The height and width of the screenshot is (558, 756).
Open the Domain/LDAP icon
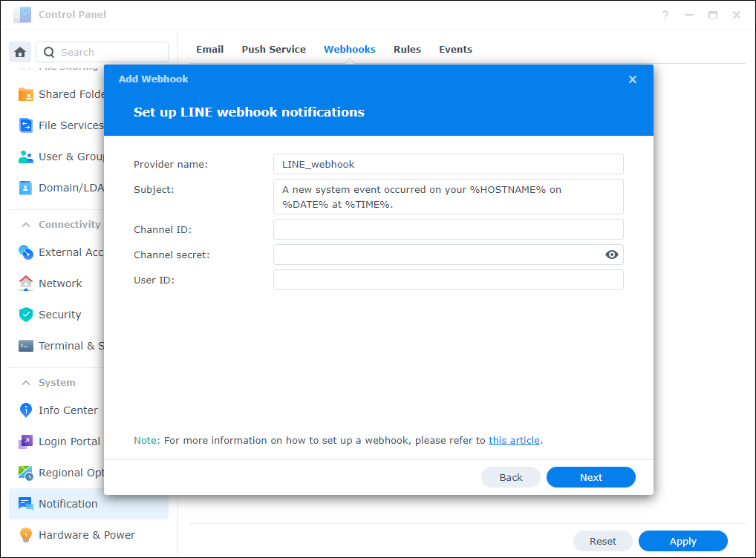click(x=25, y=188)
